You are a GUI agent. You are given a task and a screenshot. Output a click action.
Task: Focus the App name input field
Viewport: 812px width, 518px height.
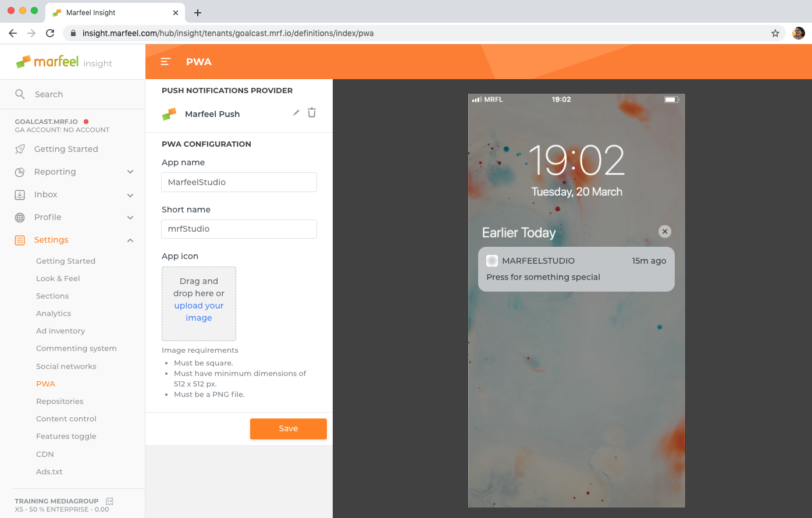tap(239, 182)
